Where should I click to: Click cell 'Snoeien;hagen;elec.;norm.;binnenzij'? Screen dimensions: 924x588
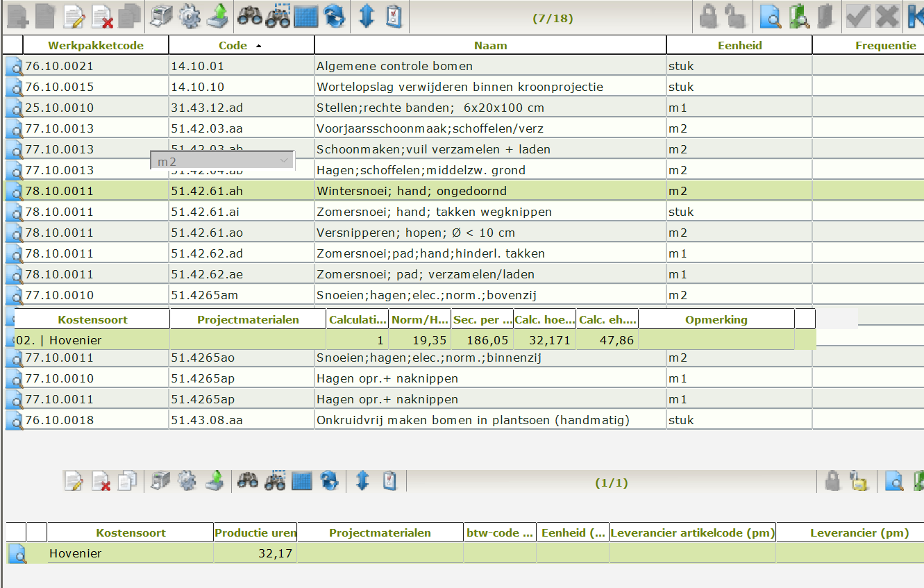(491, 358)
